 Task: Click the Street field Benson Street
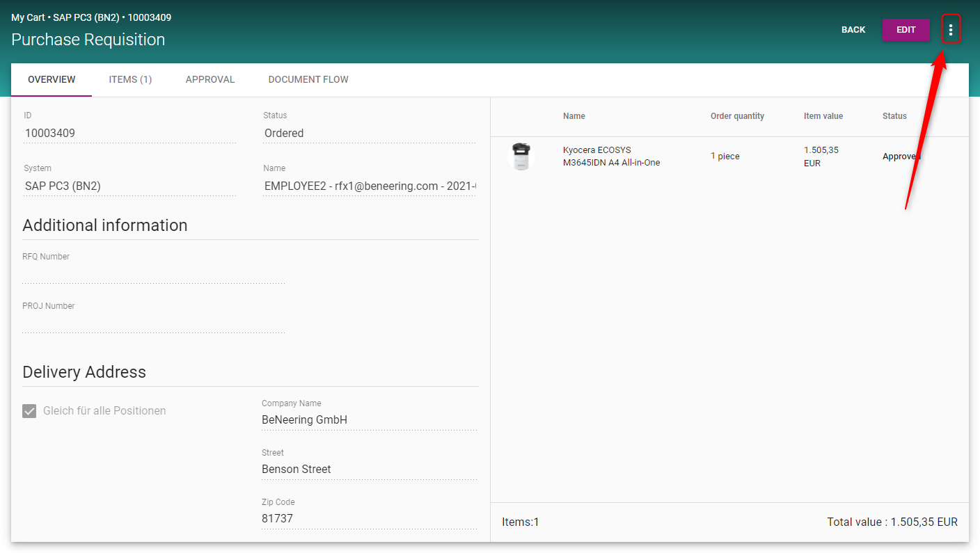click(369, 470)
